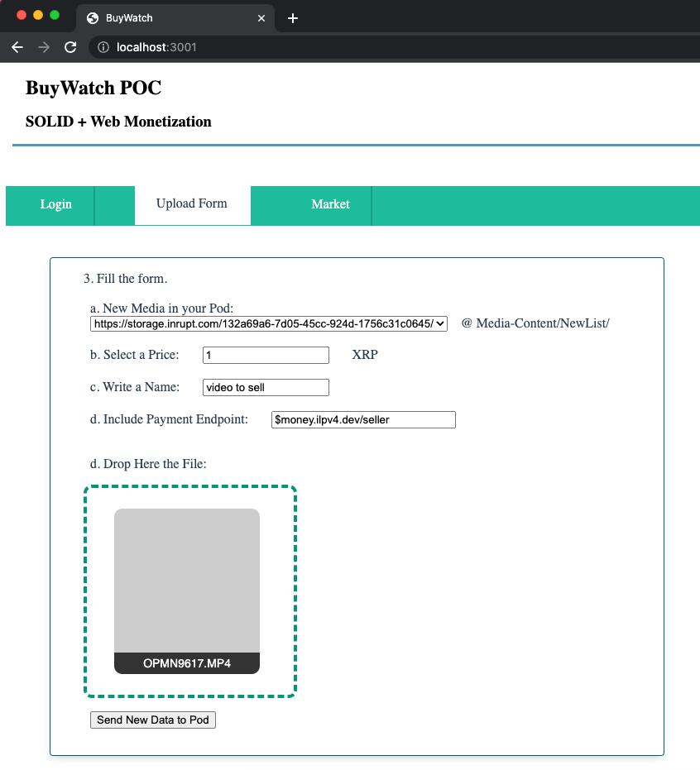The height and width of the screenshot is (770, 700).
Task: Click the SOLID + Web Monetization subtitle
Action: [x=118, y=122]
